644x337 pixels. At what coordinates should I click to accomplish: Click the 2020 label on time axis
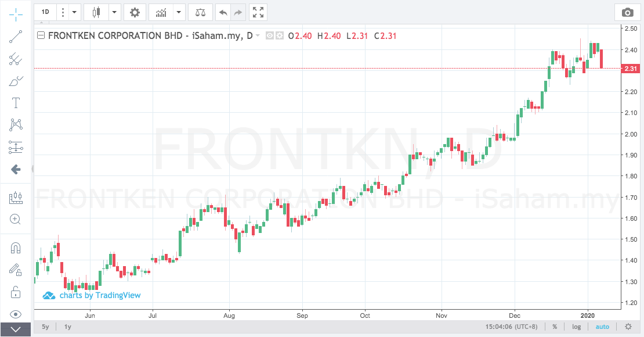[x=587, y=316]
